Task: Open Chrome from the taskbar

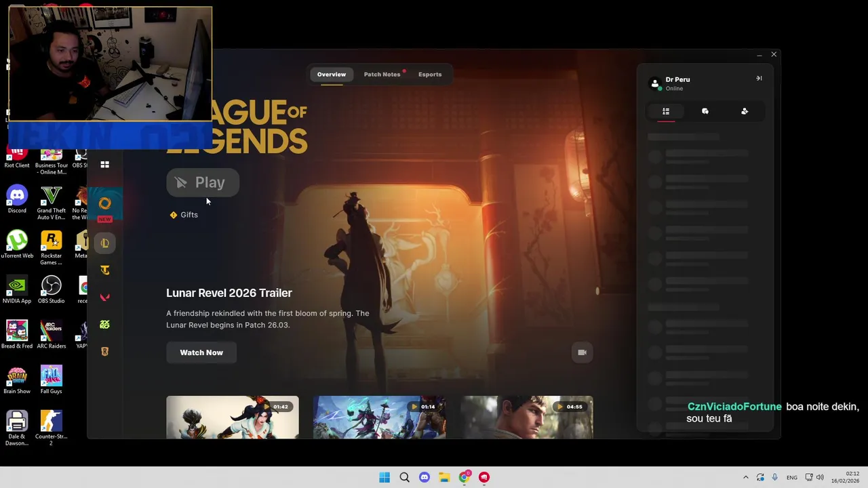Action: point(464,477)
